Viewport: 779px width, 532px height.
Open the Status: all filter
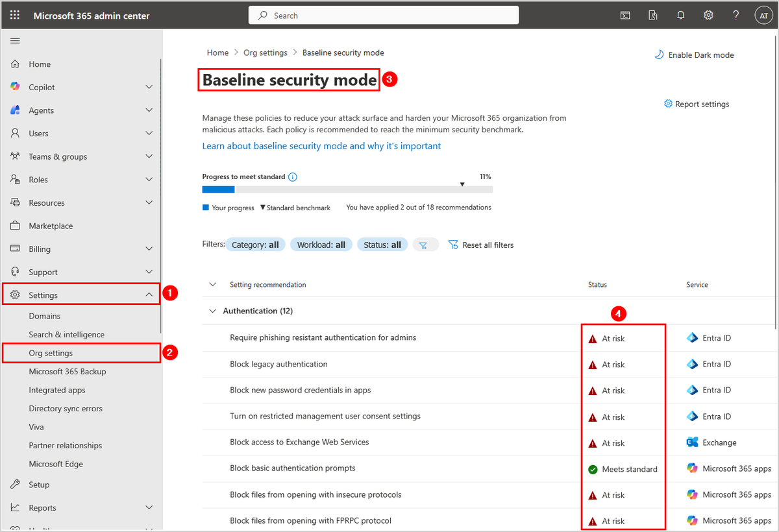pyautogui.click(x=382, y=245)
